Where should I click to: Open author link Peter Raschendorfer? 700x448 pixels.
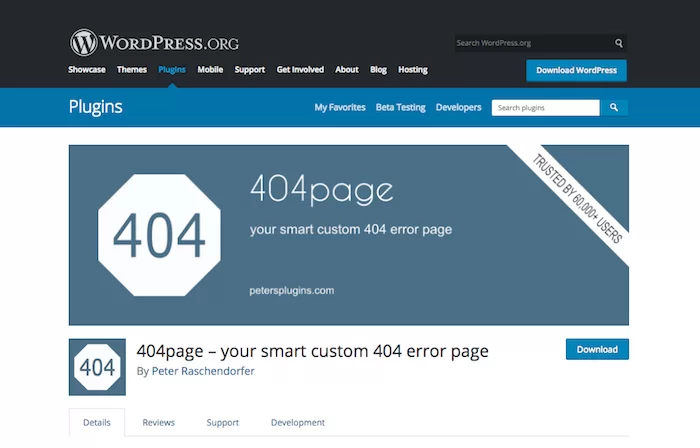pyautogui.click(x=203, y=371)
